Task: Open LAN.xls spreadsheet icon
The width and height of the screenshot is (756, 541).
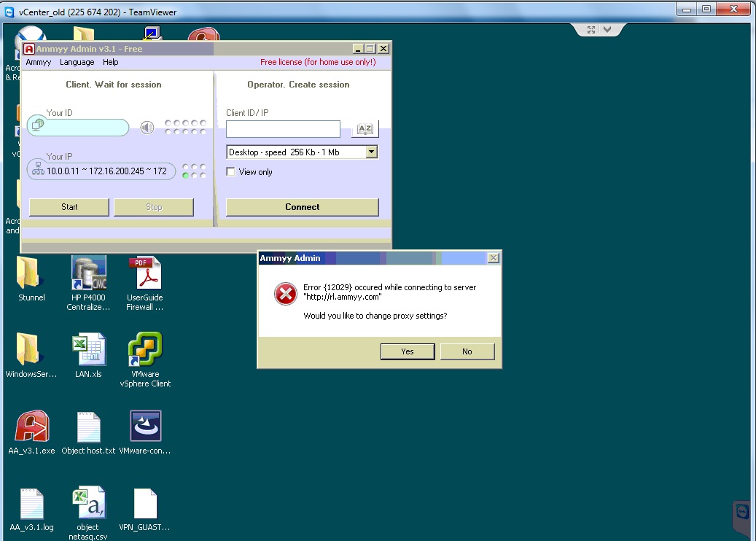Action: tap(89, 349)
